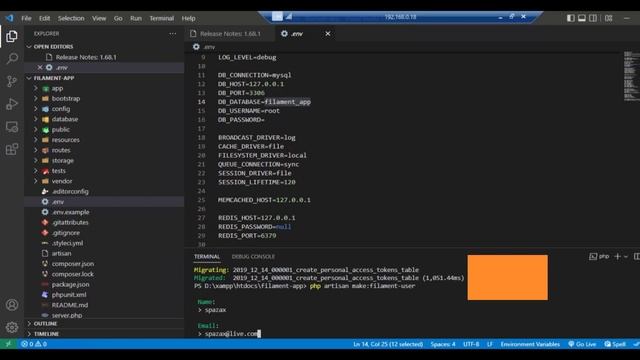Click the editor minimap preview

click(631, 76)
